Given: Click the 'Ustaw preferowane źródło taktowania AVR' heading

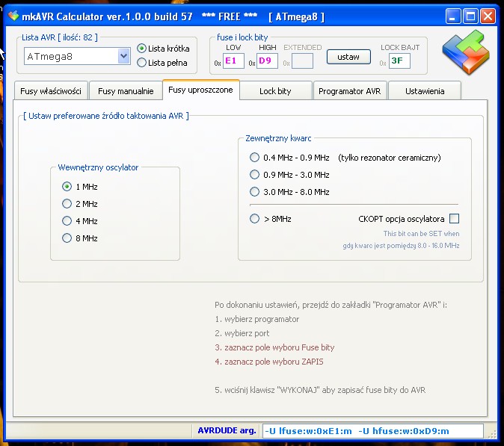Looking at the screenshot, I should (x=106, y=116).
